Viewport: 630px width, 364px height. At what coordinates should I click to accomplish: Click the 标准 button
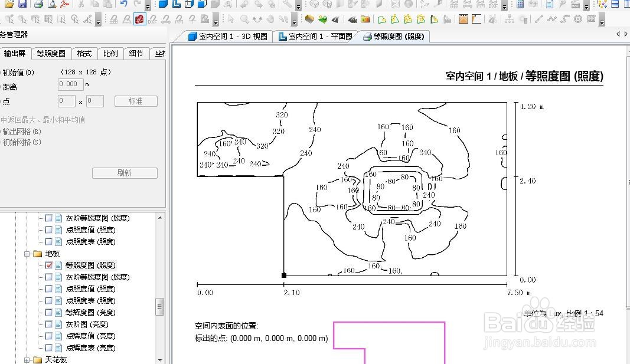(x=136, y=101)
